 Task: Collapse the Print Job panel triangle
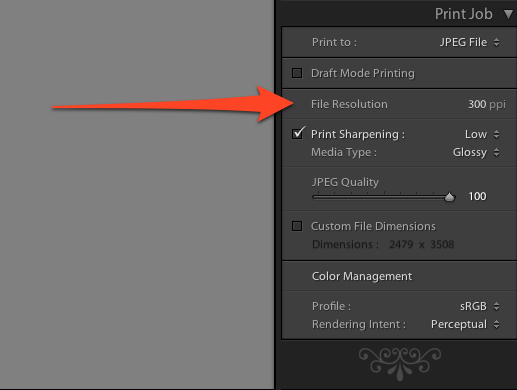(508, 14)
